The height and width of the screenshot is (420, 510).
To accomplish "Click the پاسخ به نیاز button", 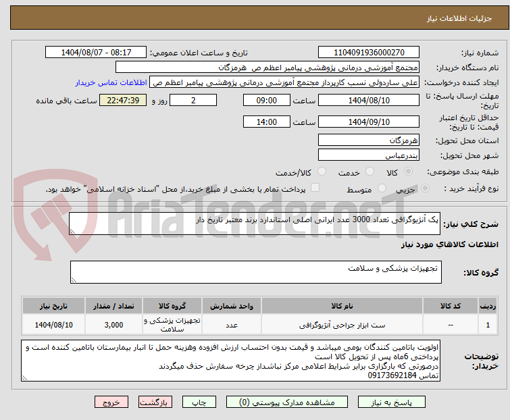I will pos(391,402).
